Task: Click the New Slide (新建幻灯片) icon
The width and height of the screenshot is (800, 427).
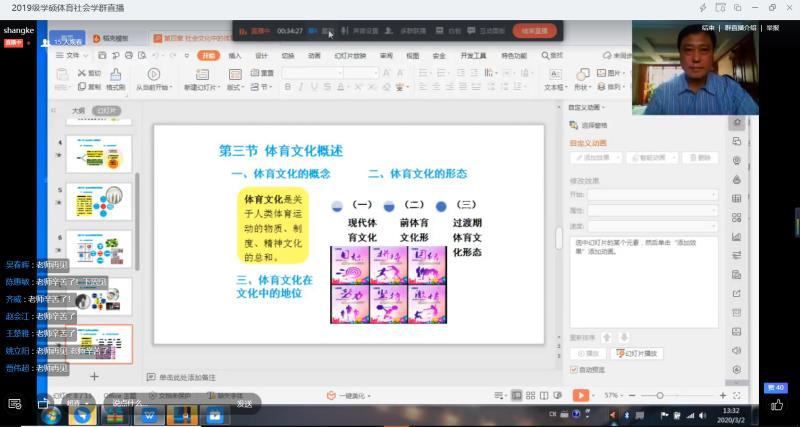Action: coord(203,74)
